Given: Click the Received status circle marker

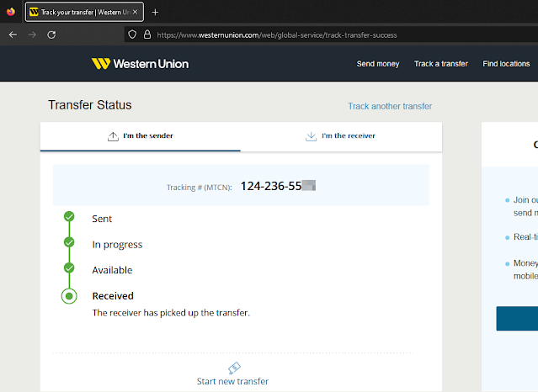Looking at the screenshot, I should coord(69,296).
